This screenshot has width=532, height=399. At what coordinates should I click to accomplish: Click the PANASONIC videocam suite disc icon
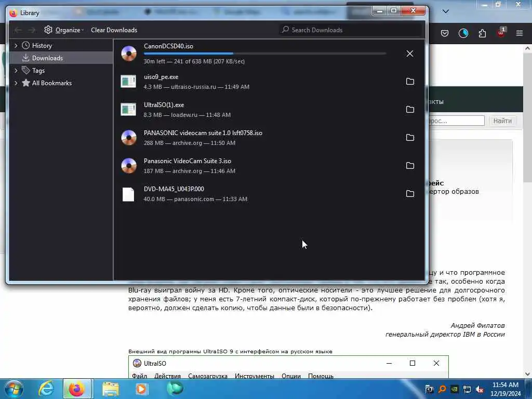click(x=129, y=137)
